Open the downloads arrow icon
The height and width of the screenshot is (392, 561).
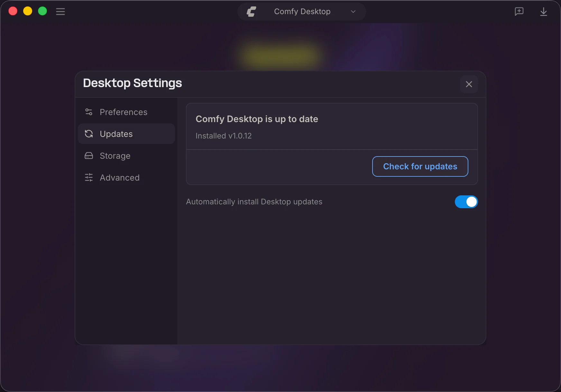click(544, 12)
